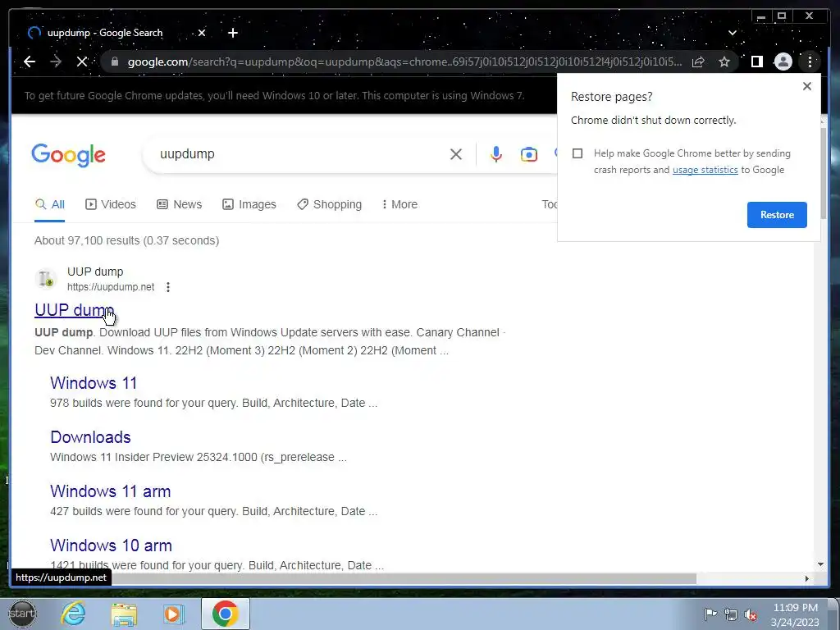Open the Windows 10 arm sitelink

pos(111,546)
